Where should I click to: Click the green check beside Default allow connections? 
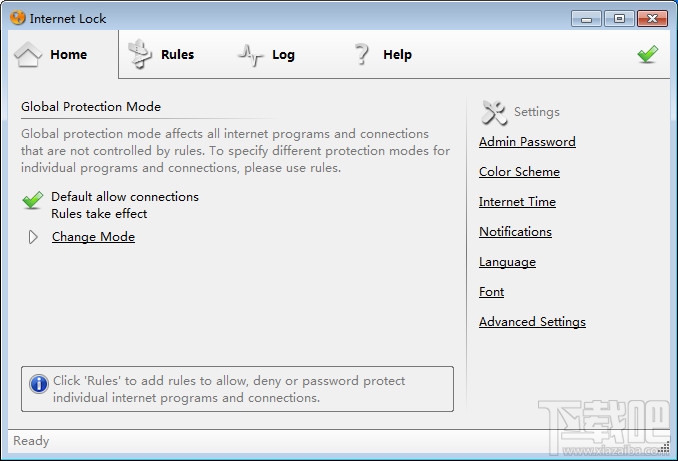pos(32,200)
